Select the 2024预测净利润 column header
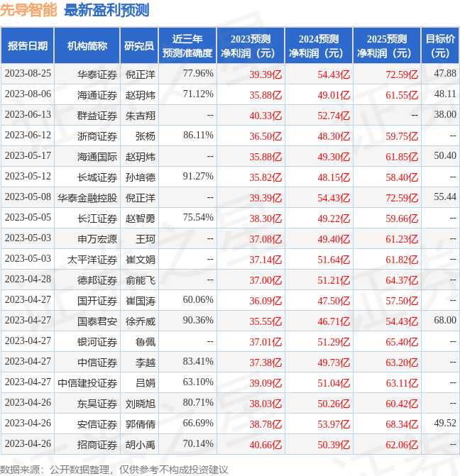460x476 pixels. [319, 46]
